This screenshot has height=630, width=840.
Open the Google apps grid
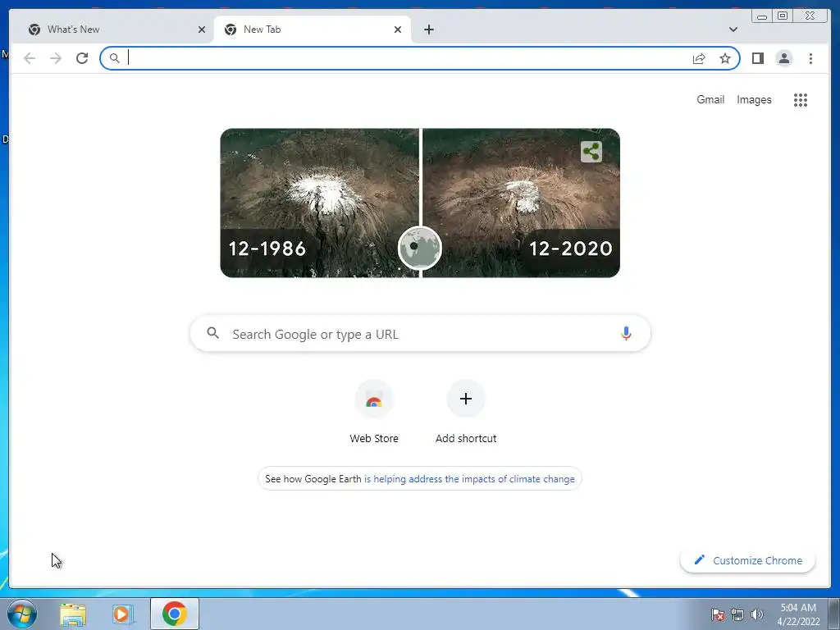pyautogui.click(x=801, y=99)
